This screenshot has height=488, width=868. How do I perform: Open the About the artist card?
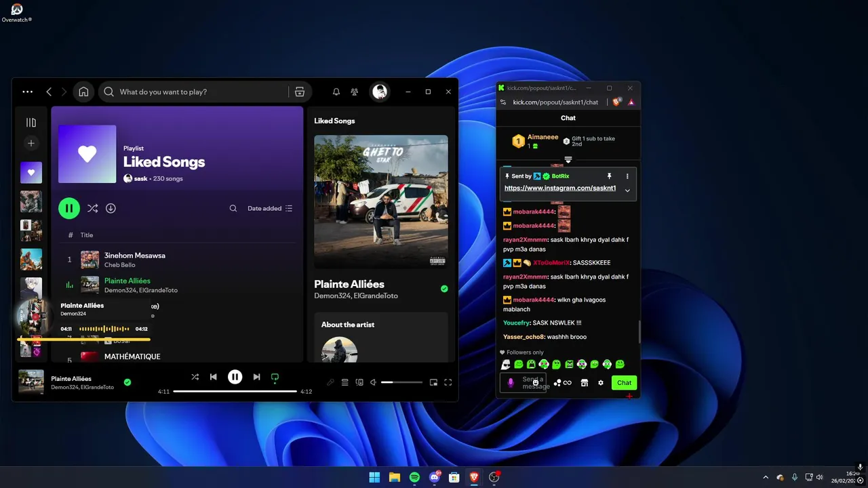click(381, 337)
